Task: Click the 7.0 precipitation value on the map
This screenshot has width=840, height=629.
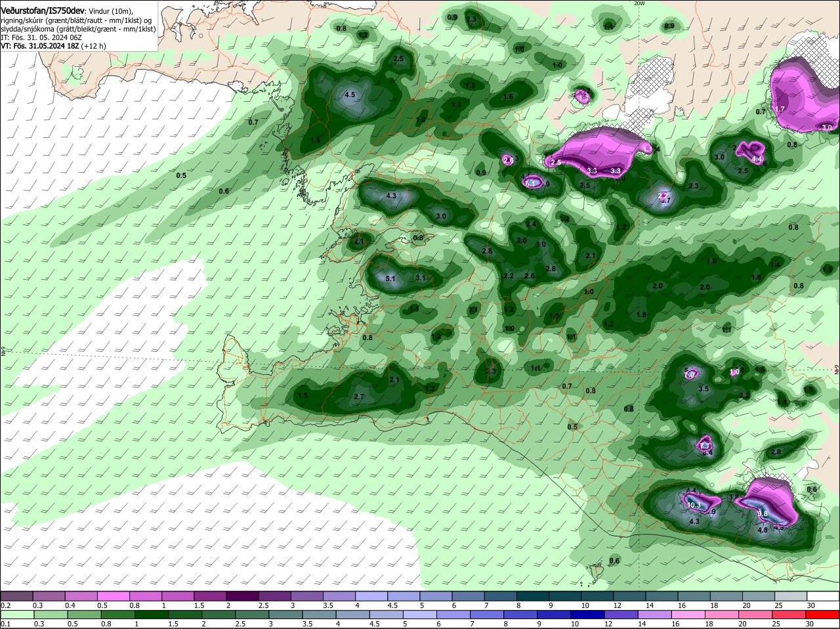Action: 690,375
